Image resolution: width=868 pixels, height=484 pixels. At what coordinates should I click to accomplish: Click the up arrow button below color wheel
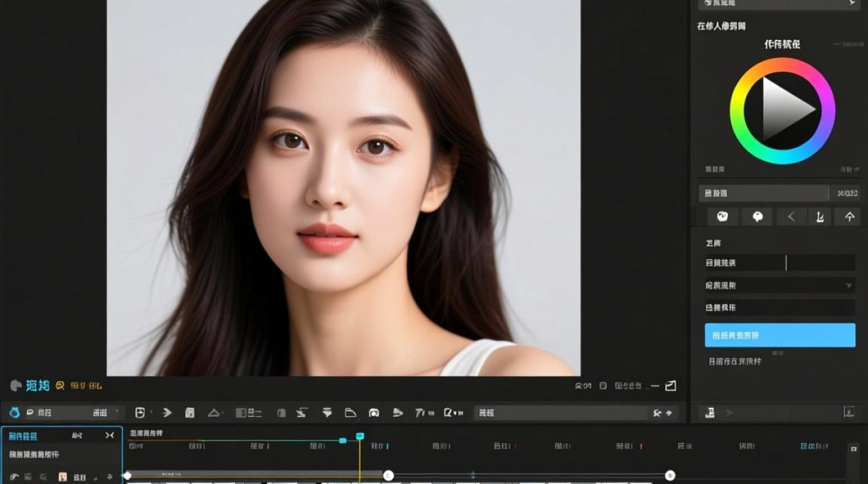point(849,217)
